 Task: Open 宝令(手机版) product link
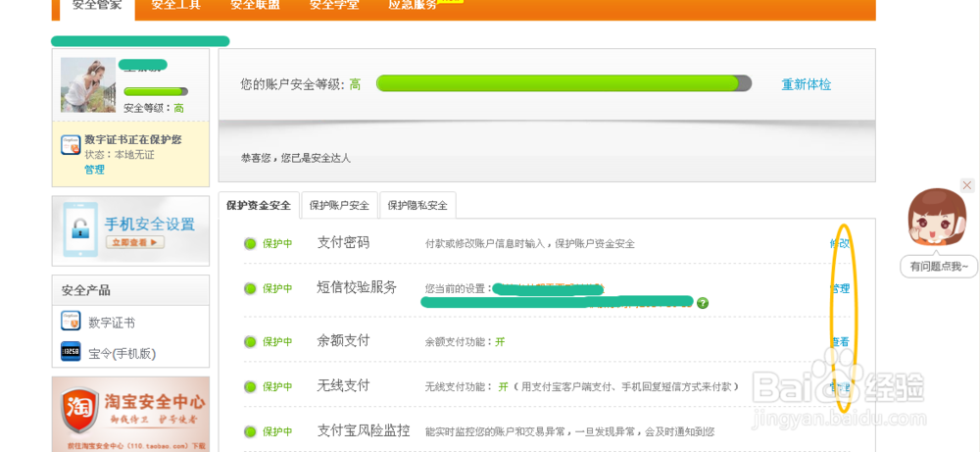coord(122,354)
